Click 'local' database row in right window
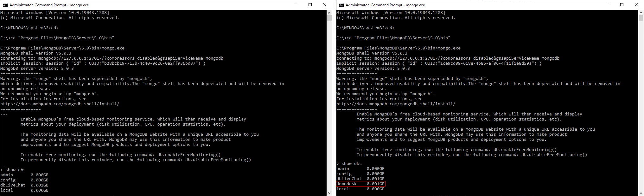This screenshot has width=644, height=196. pos(360,189)
